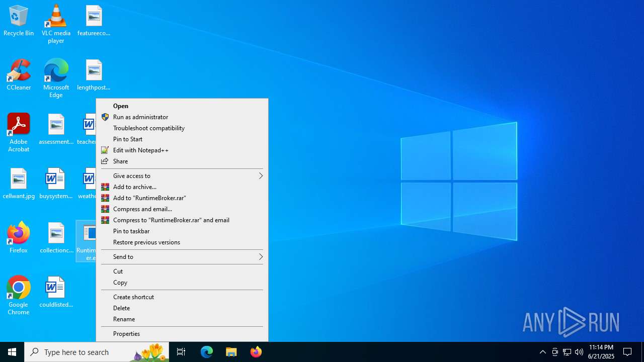This screenshot has height=362, width=644.
Task: Choose Share from context menu
Action: (x=182, y=161)
